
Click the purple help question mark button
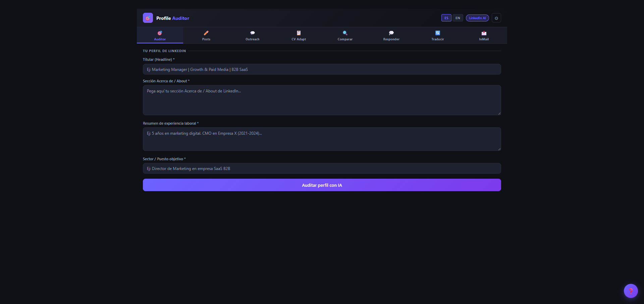631,291
